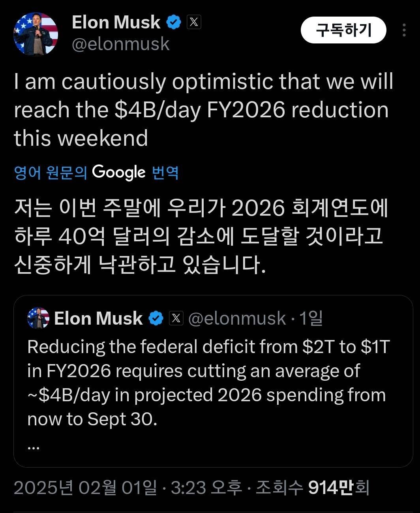Click the 번역 translation label
The image size is (420, 513).
click(165, 173)
